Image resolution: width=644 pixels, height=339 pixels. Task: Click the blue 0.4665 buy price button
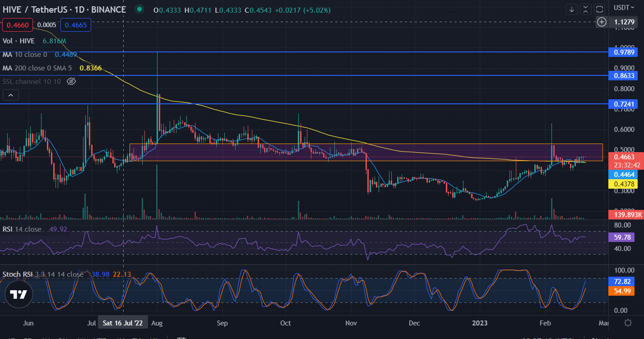tap(76, 25)
